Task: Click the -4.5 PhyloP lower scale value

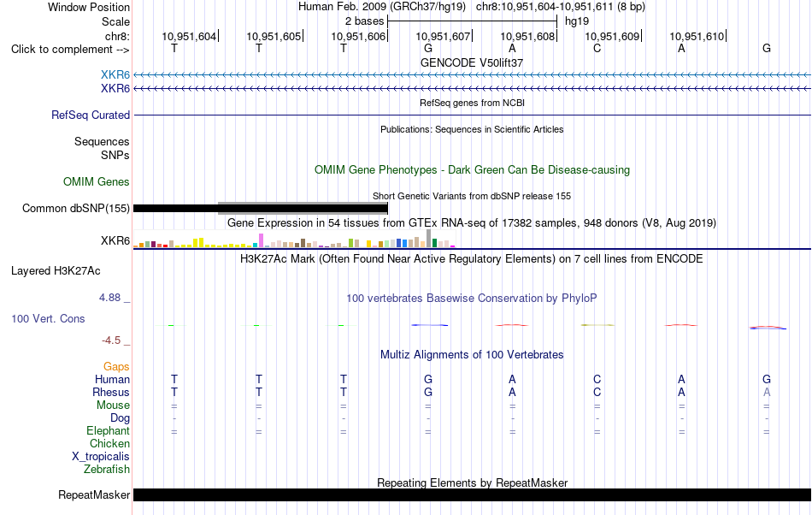Action: pyautogui.click(x=111, y=340)
